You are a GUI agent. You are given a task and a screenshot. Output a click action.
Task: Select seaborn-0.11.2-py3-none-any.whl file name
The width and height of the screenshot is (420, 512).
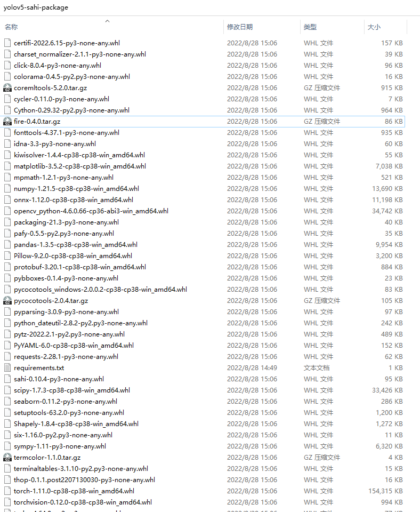[x=65, y=401]
